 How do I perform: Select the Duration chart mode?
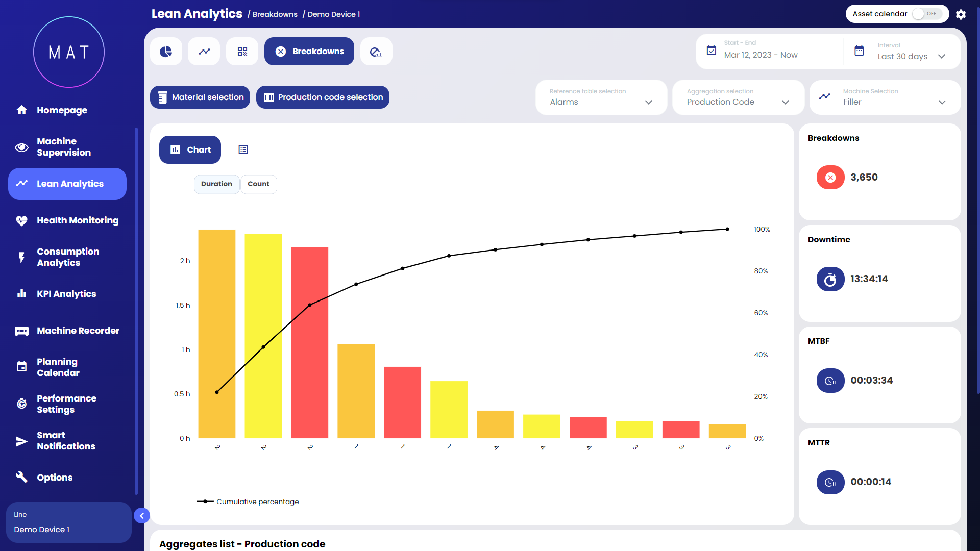[216, 184]
